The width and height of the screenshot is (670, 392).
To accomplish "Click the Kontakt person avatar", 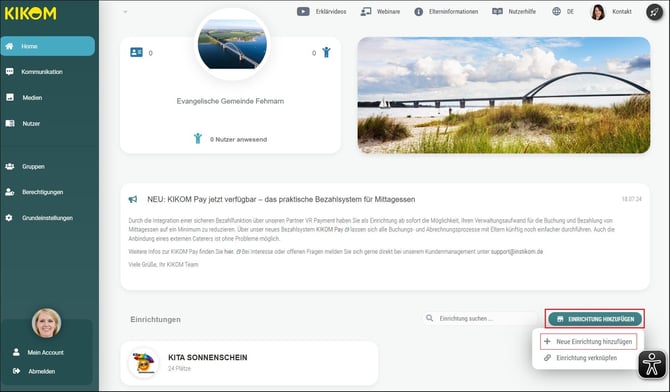I will tap(598, 12).
